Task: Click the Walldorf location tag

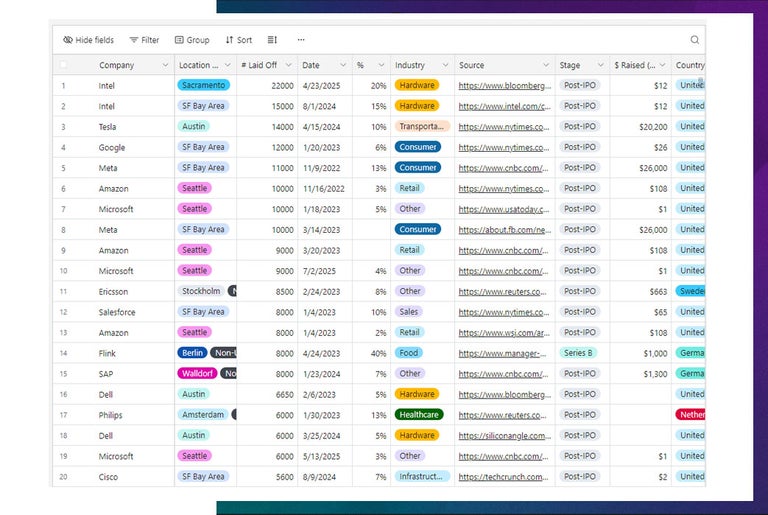Action: click(197, 373)
